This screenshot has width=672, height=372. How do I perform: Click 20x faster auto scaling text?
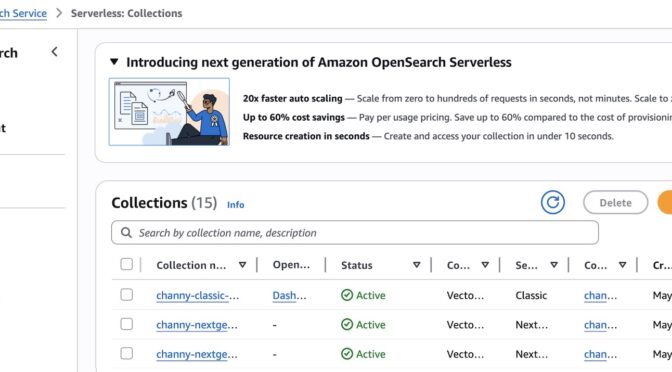pyautogui.click(x=293, y=99)
